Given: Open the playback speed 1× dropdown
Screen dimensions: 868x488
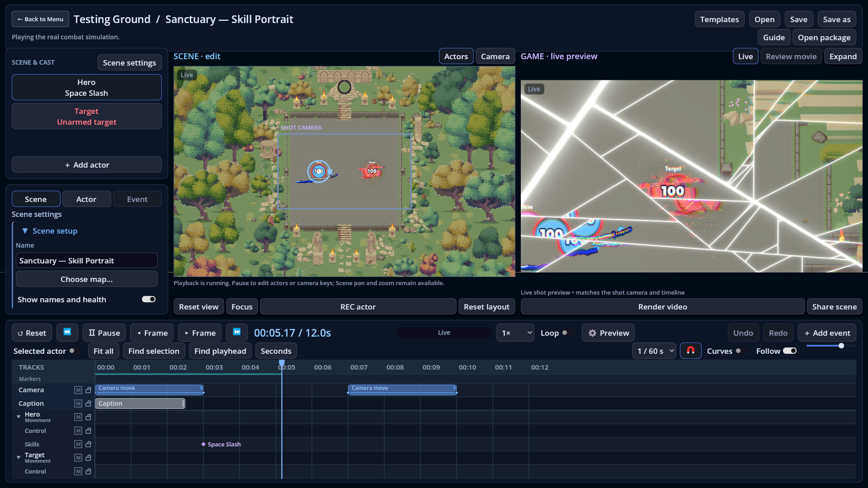Looking at the screenshot, I should click(x=515, y=333).
